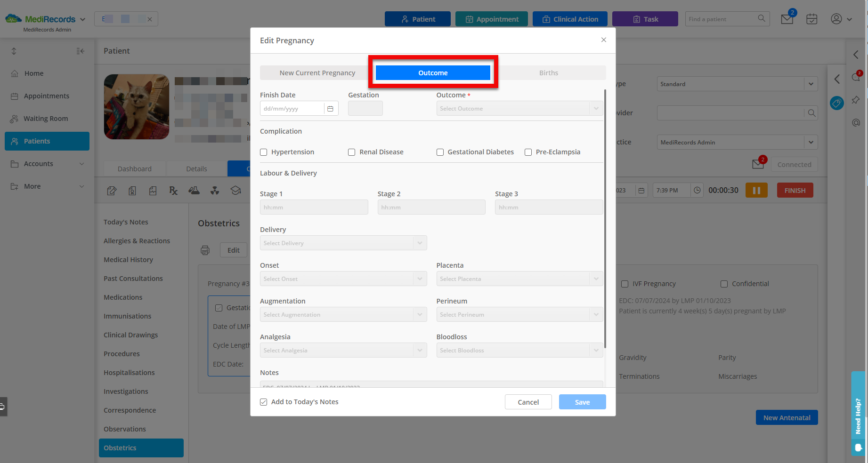Select the Rx prescriptions icon
The width and height of the screenshot is (868, 463).
point(173,191)
